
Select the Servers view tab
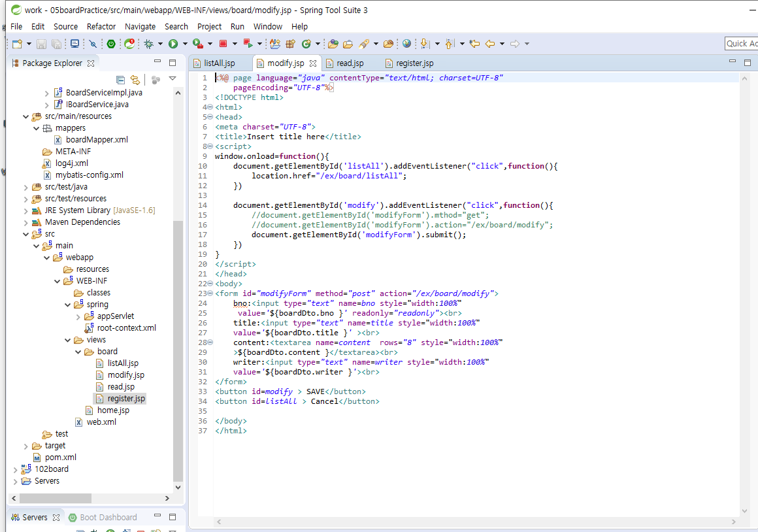tap(35, 518)
